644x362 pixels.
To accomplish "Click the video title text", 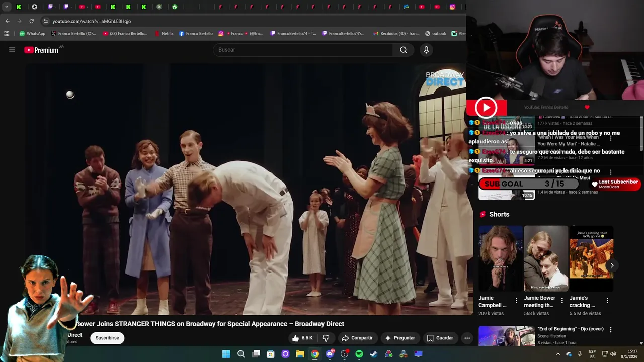I will [x=210, y=324].
